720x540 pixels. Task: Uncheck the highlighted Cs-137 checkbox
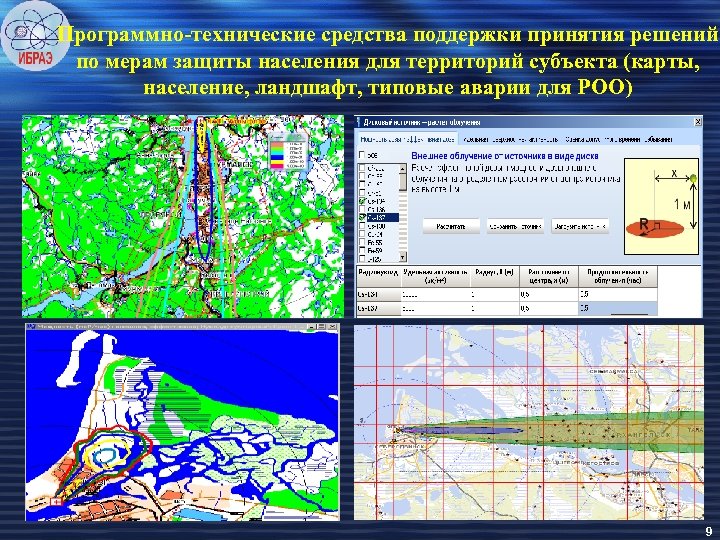click(362, 217)
